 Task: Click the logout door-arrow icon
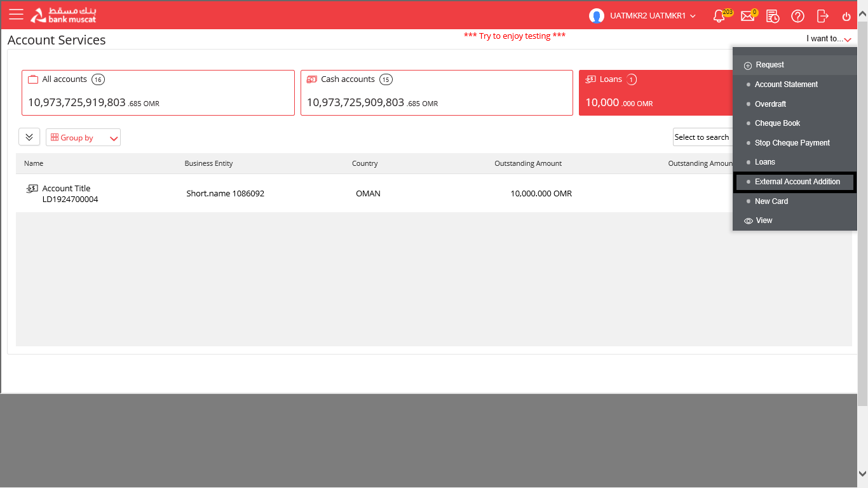point(823,16)
